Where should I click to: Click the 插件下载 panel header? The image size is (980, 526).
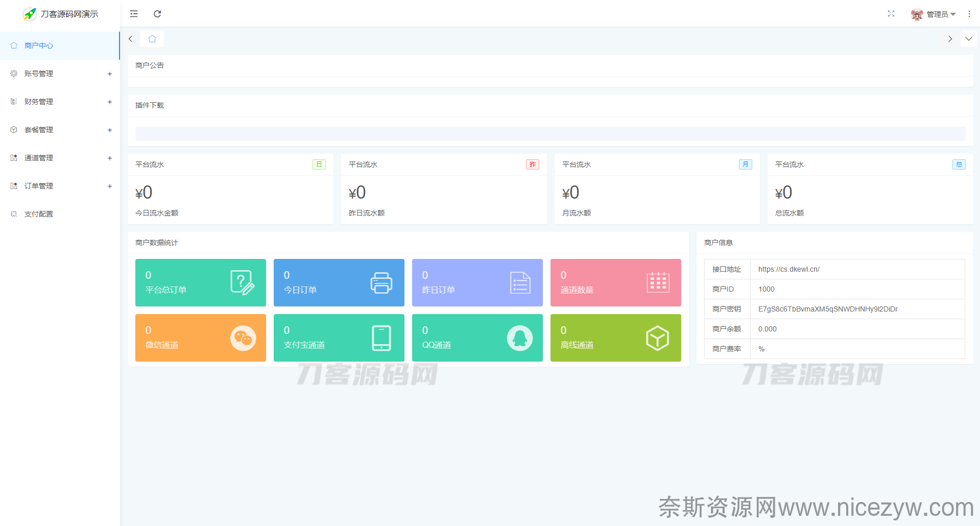(x=550, y=105)
